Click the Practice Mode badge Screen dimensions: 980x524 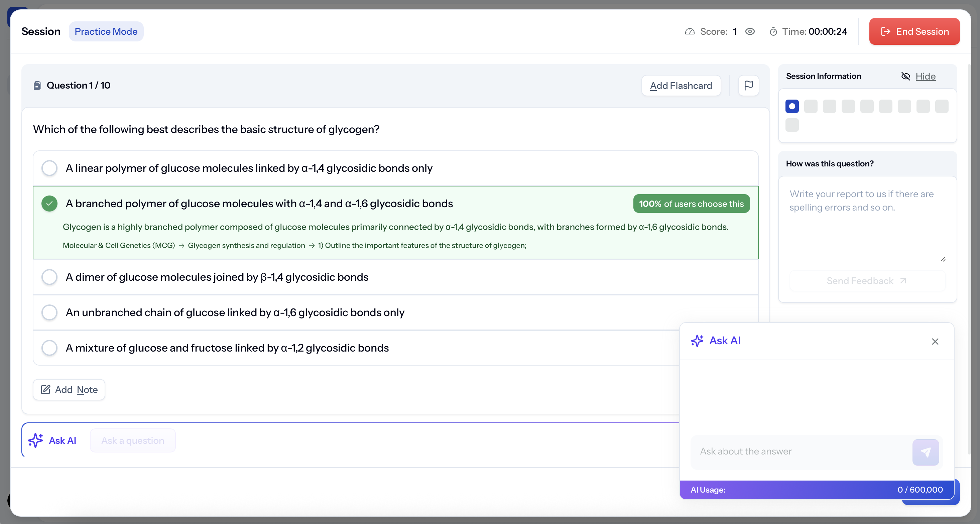pos(106,31)
